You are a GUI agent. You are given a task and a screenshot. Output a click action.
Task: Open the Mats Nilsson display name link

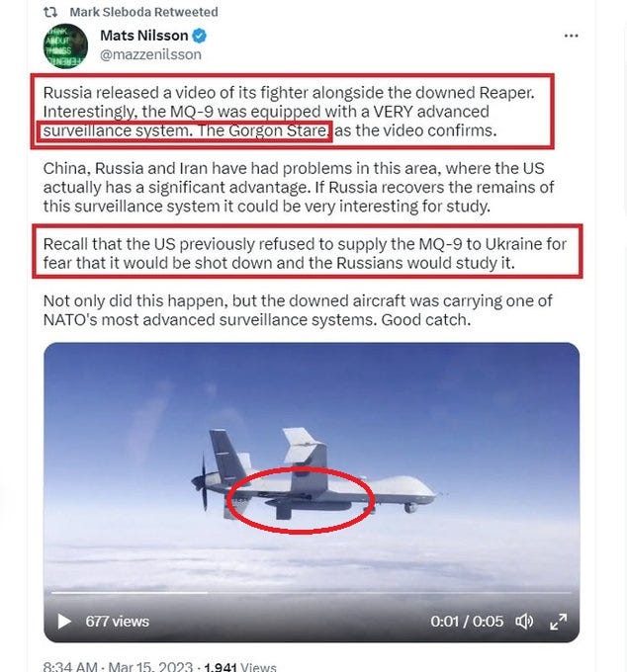[x=144, y=36]
